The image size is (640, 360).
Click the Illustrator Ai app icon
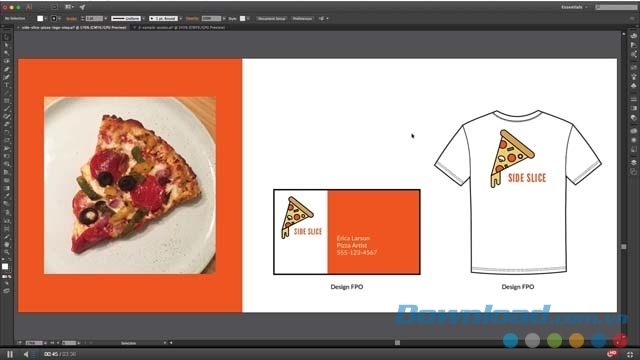pyautogui.click(x=29, y=7)
